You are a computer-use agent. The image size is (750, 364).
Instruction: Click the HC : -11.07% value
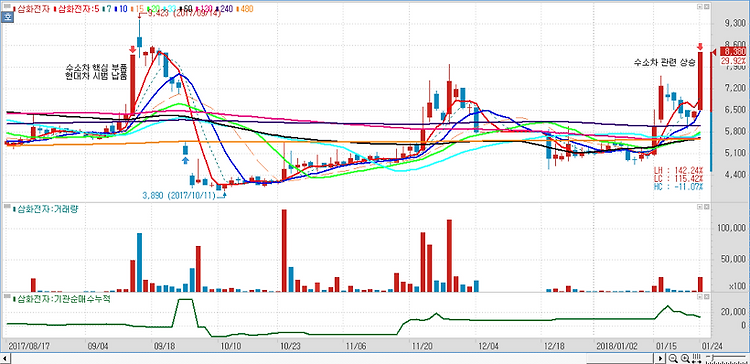(x=678, y=186)
